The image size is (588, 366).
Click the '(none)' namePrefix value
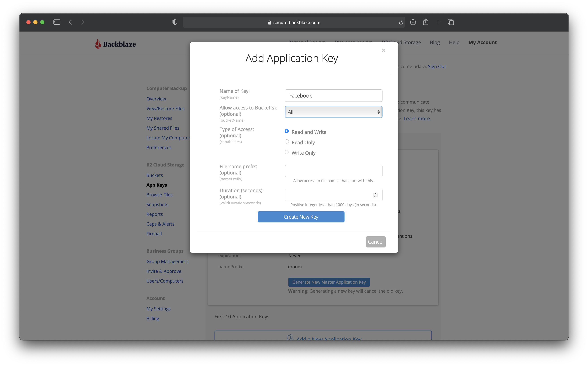coord(295,267)
